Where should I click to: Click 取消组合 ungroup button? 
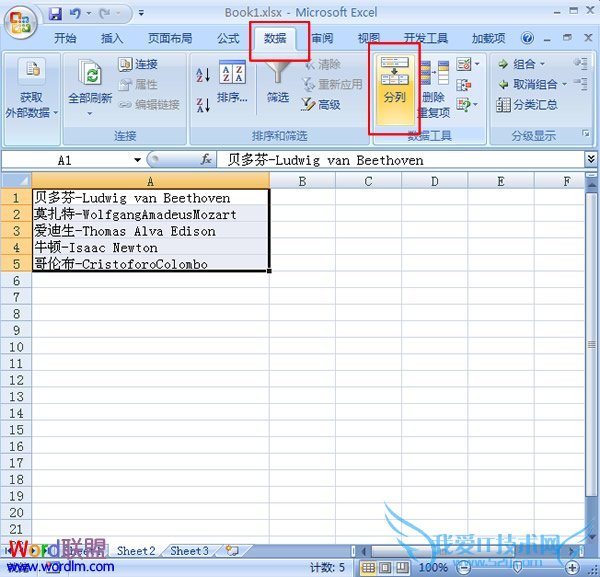coord(528,84)
